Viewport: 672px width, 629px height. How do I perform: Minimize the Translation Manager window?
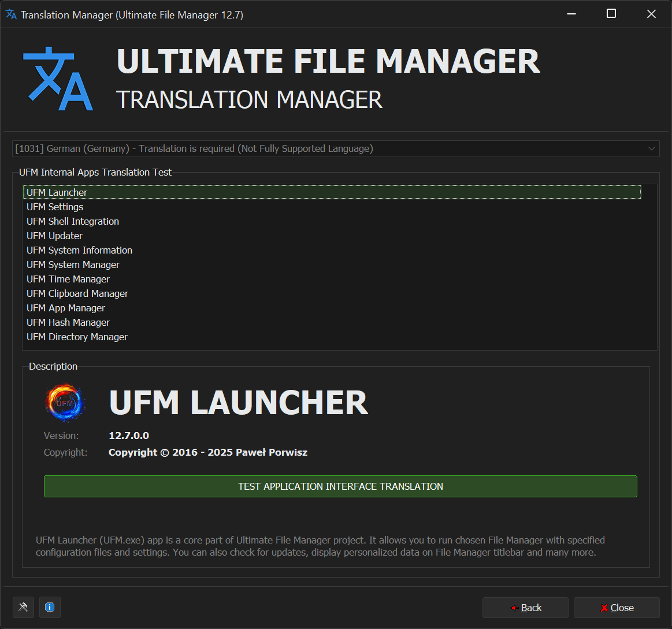pos(570,14)
